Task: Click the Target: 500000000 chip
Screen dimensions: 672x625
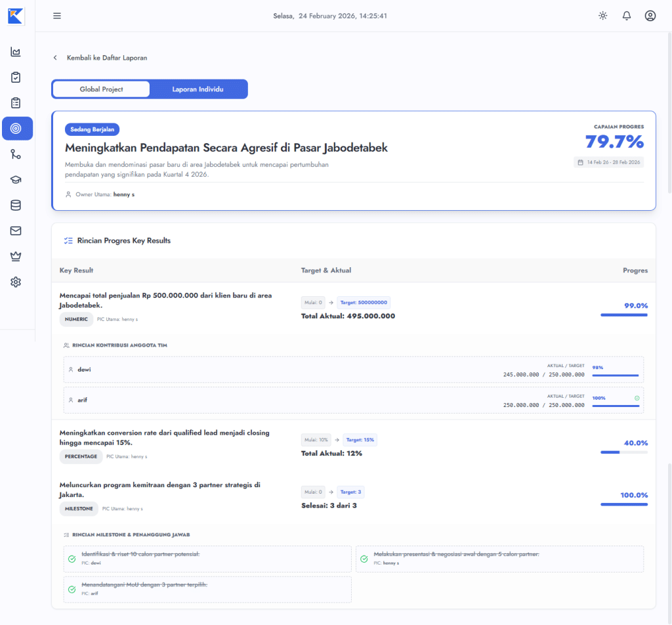Action: [x=364, y=303]
